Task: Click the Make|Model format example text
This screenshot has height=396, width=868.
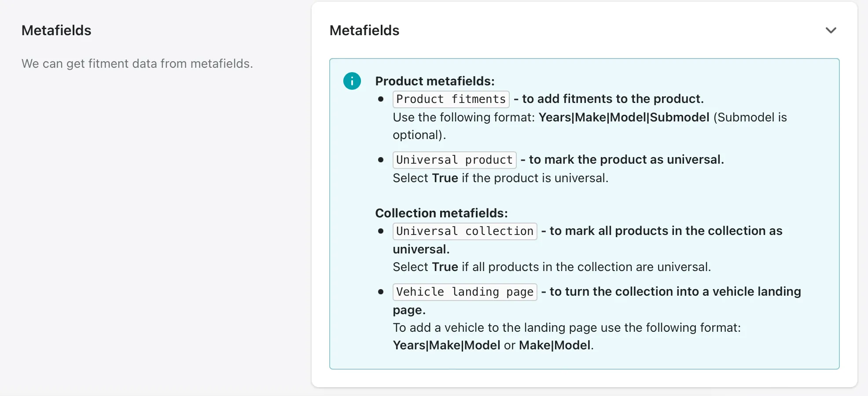Action: 555,345
